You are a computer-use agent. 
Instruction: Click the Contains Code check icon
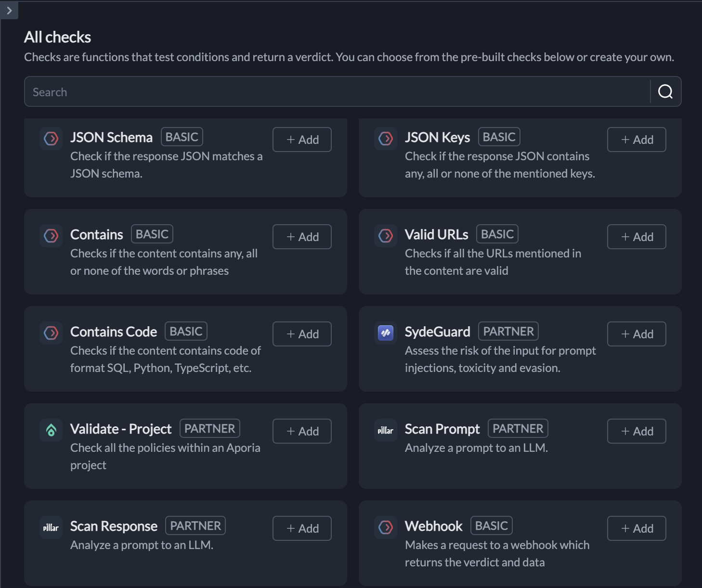(x=51, y=333)
